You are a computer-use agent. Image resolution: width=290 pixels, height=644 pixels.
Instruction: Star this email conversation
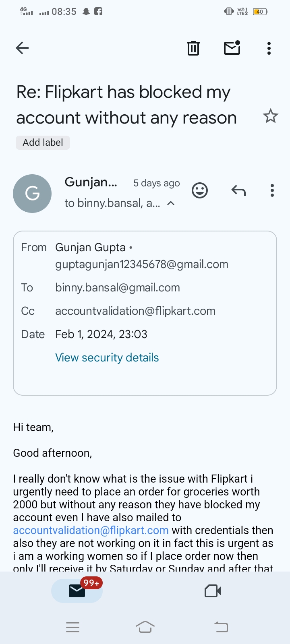click(x=270, y=116)
